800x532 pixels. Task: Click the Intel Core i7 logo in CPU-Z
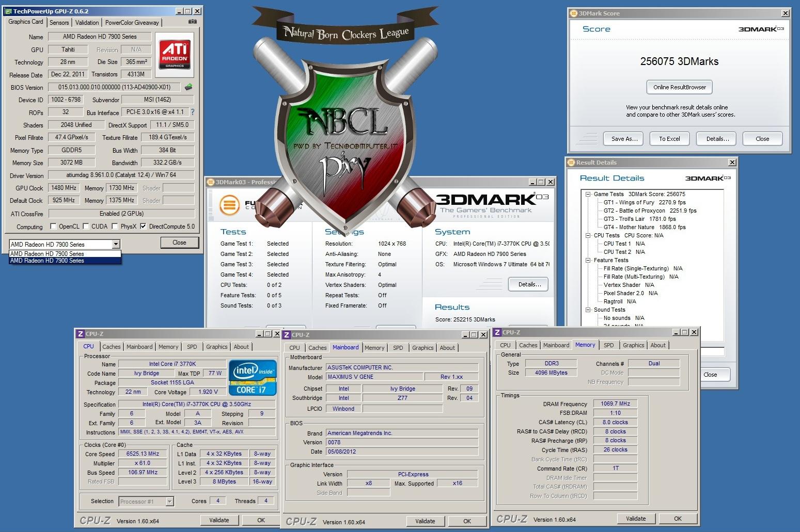coord(252,378)
